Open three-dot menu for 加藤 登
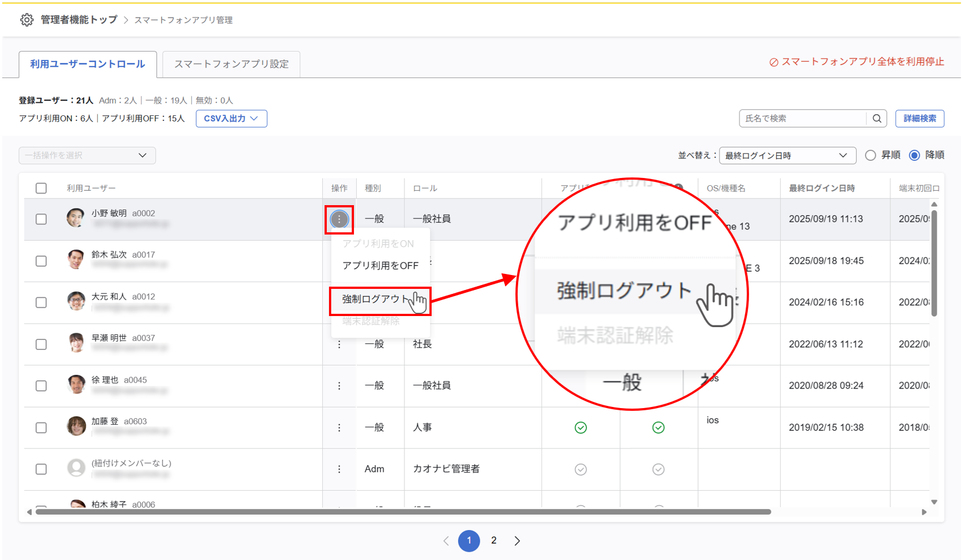Viewport: 962px width, 560px height. click(339, 427)
